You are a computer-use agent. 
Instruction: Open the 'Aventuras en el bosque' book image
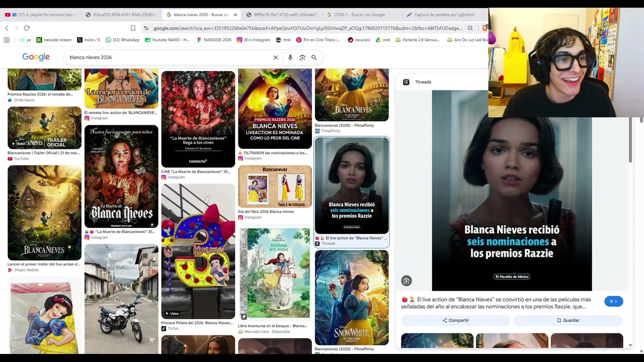click(275, 274)
